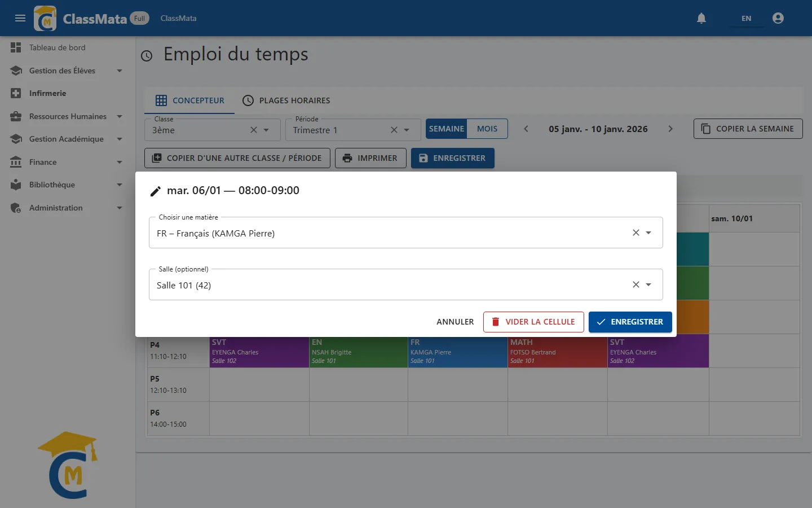812x508 pixels.
Task: Select the P4 EN NSAH Brigitte cell
Action: pos(359,352)
